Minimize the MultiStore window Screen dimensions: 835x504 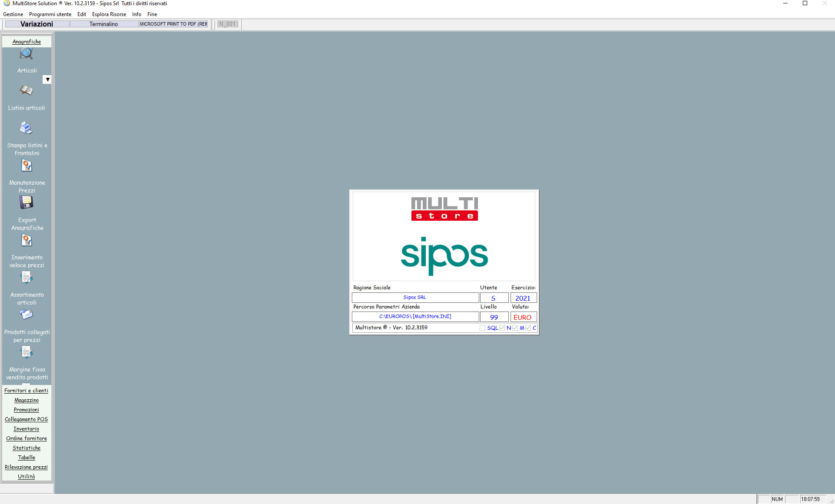point(785,3)
